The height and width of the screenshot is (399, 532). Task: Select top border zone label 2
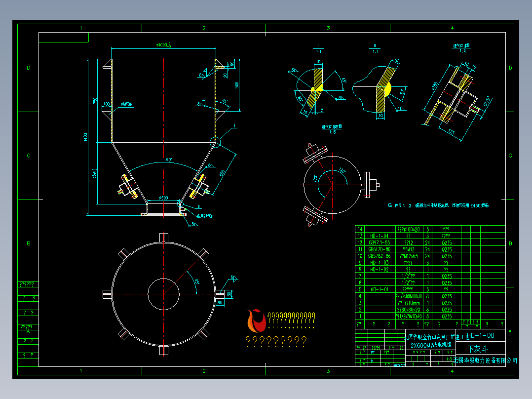[x=204, y=28]
